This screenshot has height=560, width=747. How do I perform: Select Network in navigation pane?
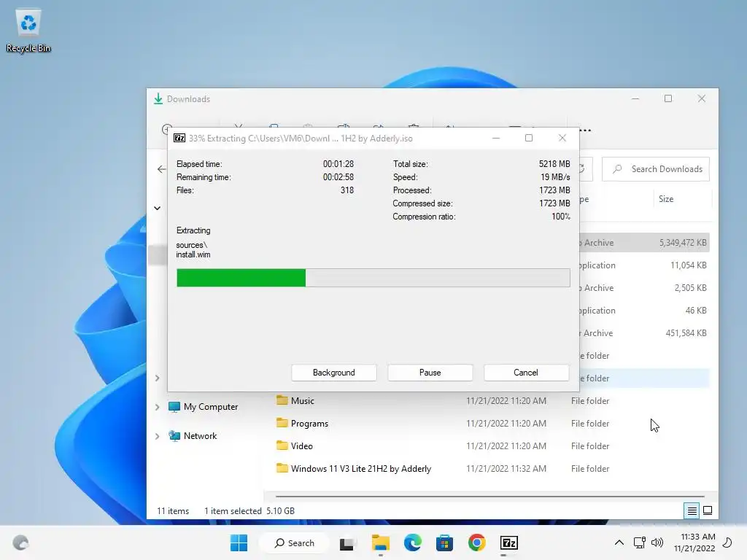(200, 436)
